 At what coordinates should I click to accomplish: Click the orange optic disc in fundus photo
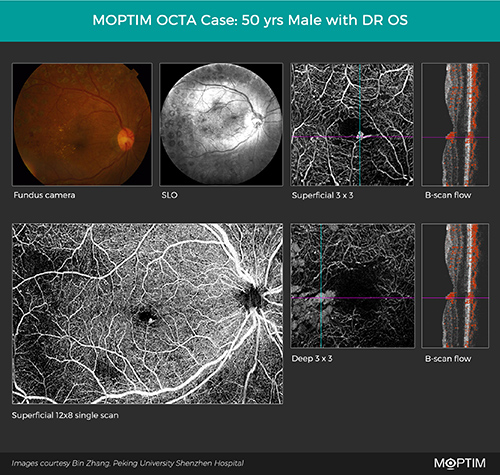coord(126,139)
